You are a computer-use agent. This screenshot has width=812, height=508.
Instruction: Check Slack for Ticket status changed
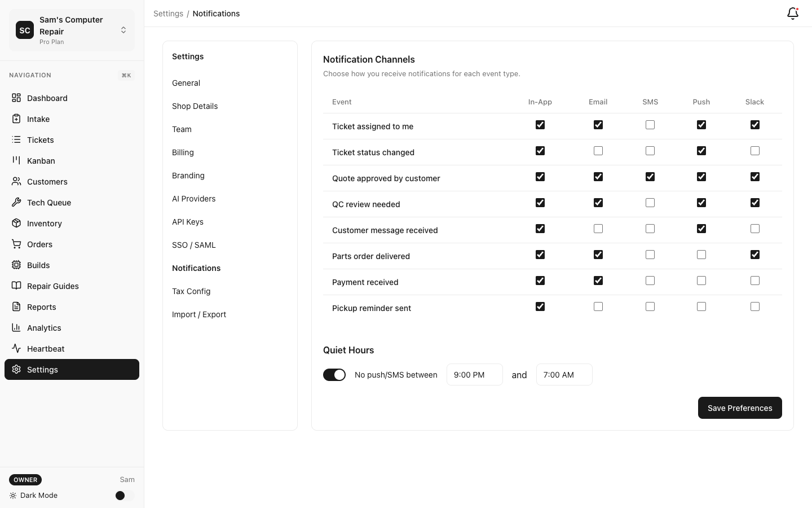tap(755, 151)
